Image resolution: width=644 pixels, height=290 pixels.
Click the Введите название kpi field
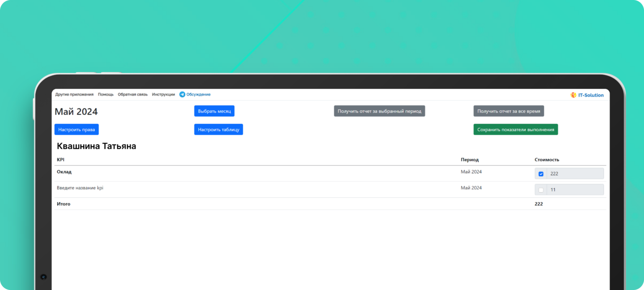click(80, 188)
